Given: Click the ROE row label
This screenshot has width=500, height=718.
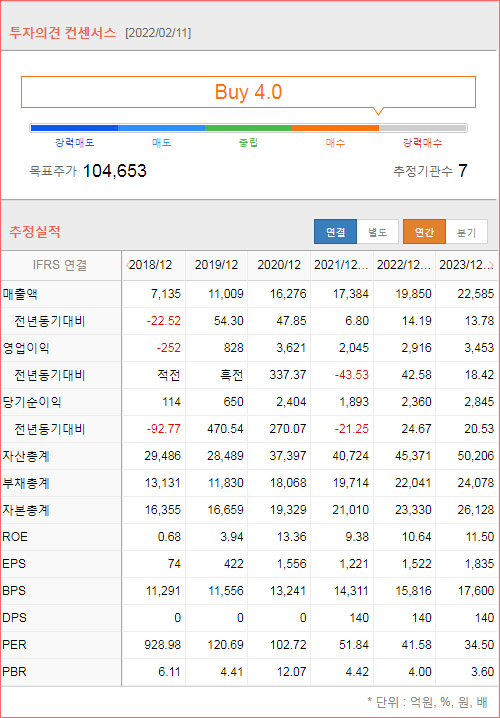Looking at the screenshot, I should (15, 537).
